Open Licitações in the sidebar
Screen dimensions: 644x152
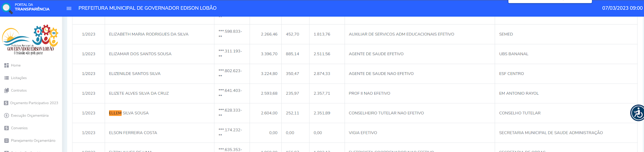coord(19,78)
